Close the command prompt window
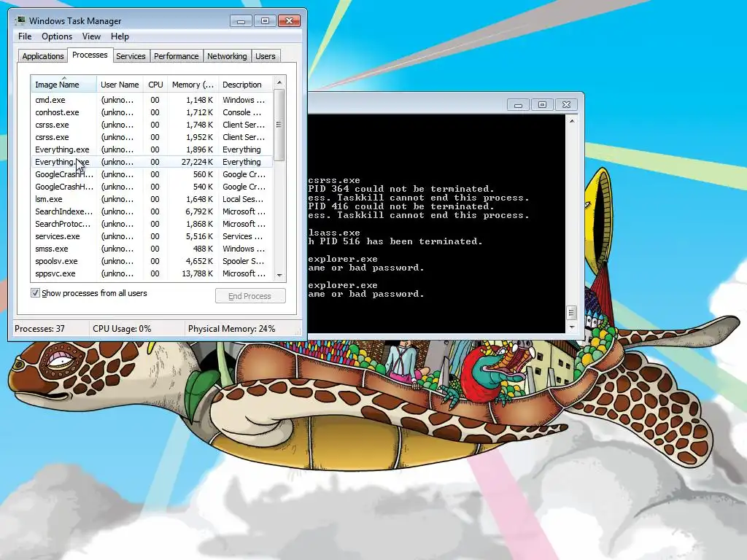747x560 pixels. (x=566, y=105)
